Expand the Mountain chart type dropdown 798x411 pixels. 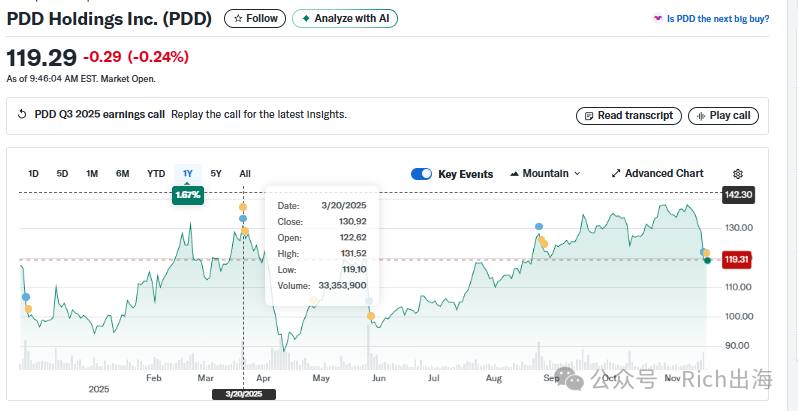point(545,173)
